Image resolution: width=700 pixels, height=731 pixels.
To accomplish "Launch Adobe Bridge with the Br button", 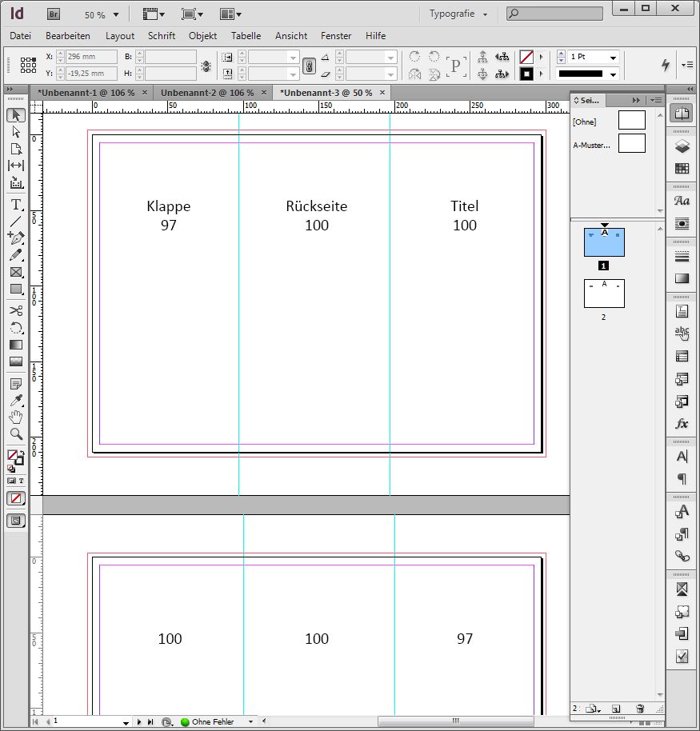I will pos(54,14).
